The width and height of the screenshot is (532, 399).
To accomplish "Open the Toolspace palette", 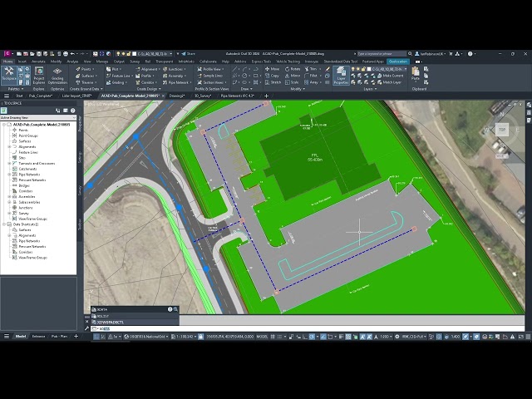I will tap(9, 75).
